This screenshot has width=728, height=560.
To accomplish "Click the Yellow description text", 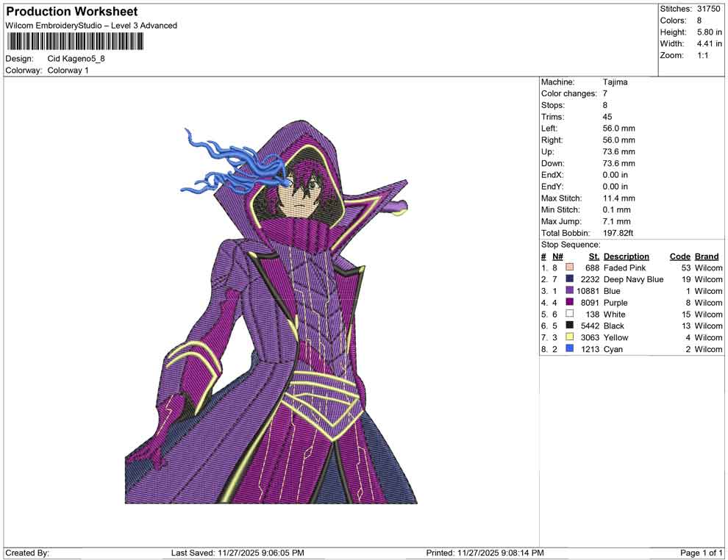I will pos(615,337).
